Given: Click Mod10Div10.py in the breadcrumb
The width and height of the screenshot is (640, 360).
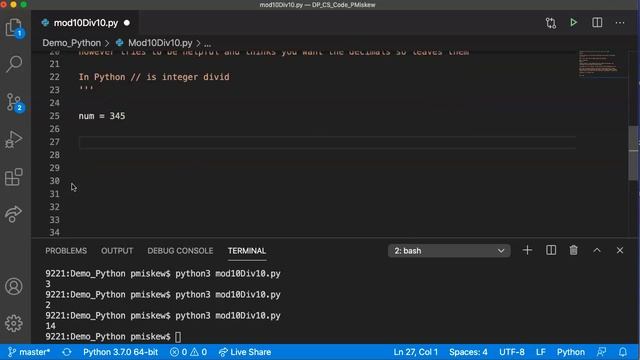Looking at the screenshot, I should (160, 43).
